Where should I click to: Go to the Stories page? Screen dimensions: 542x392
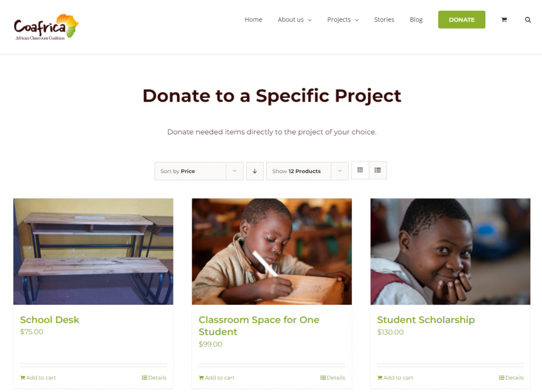pos(384,20)
